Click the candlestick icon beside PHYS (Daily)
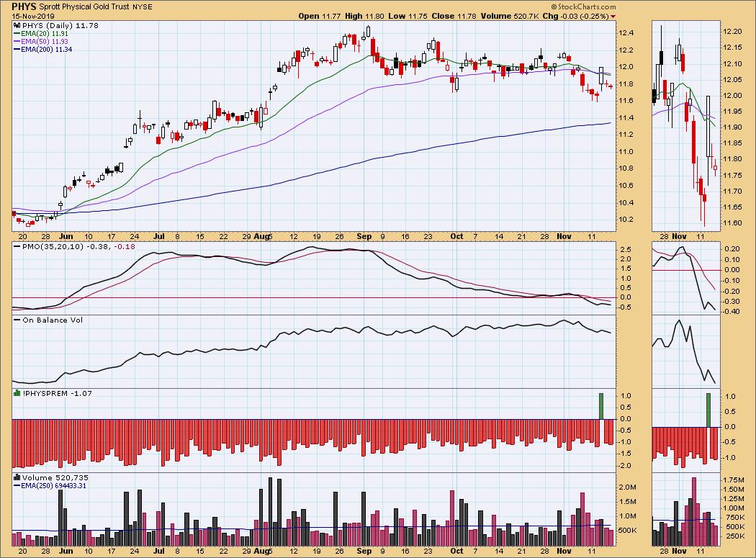The height and width of the screenshot is (558, 756). click(x=17, y=26)
